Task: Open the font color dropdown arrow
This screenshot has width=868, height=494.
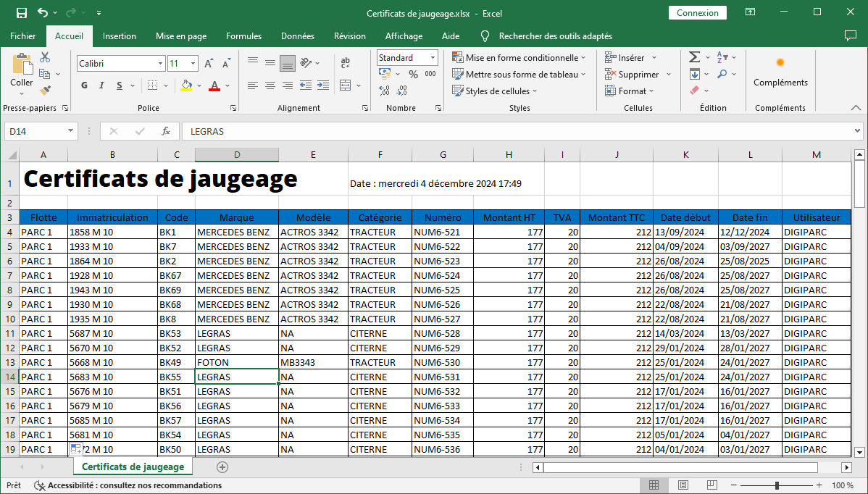Action: point(227,85)
